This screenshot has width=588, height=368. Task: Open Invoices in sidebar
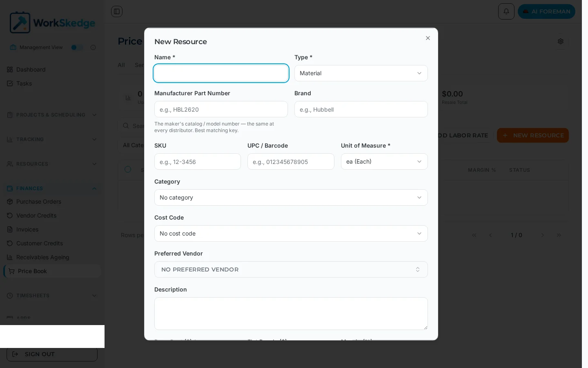(27, 229)
